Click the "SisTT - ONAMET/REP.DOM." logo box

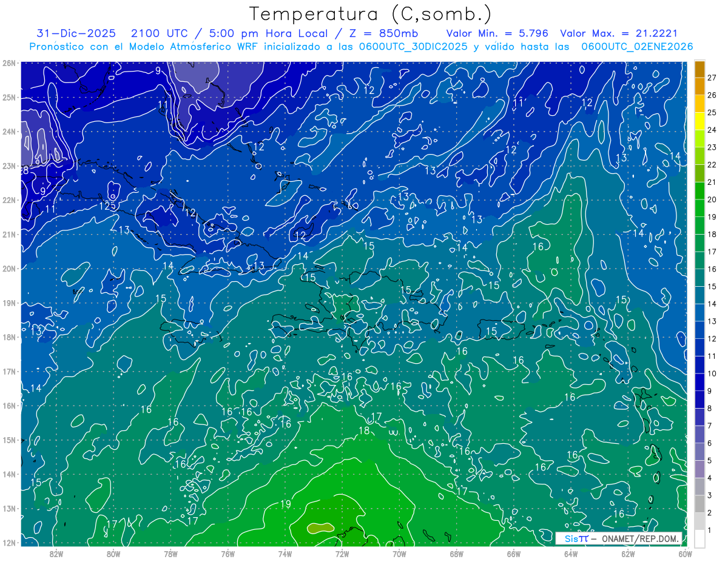tap(618, 538)
